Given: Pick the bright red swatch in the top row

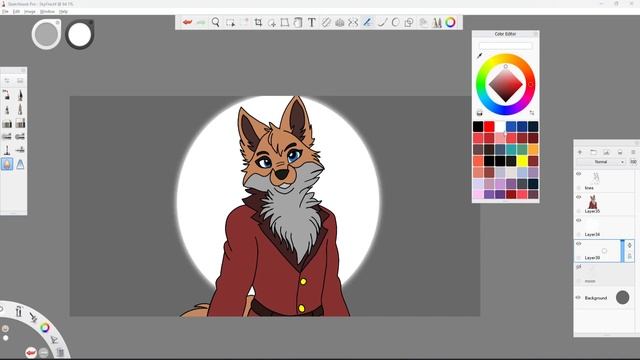Looking at the screenshot, I should click(489, 127).
